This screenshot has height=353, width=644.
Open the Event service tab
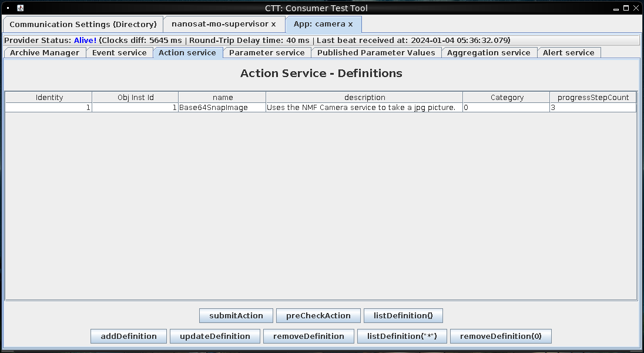coord(119,53)
